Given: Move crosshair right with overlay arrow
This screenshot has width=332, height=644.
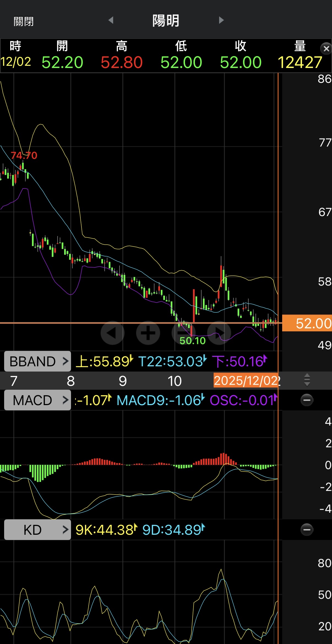Looking at the screenshot, I should click(x=219, y=333).
